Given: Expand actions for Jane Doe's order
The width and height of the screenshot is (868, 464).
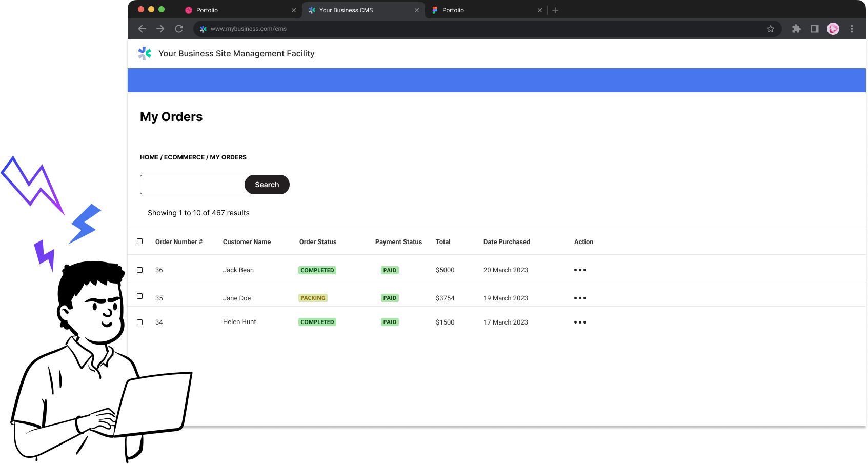Looking at the screenshot, I should 580,298.
